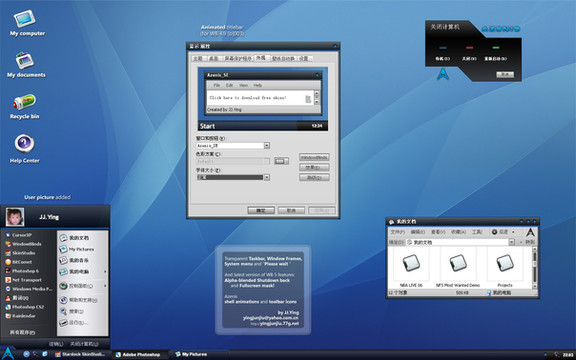Click the log off button in Start menu
The width and height of the screenshot is (576, 360).
[x=56, y=344]
